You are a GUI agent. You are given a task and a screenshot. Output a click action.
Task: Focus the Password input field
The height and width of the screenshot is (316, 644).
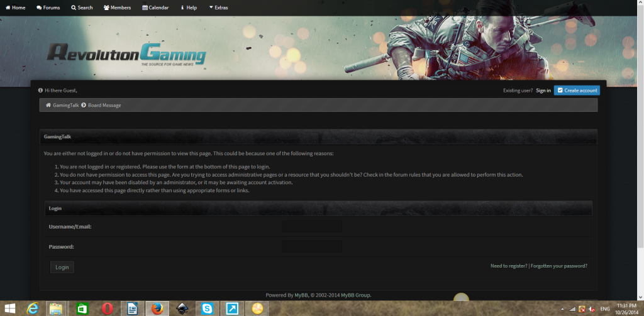[x=312, y=247]
